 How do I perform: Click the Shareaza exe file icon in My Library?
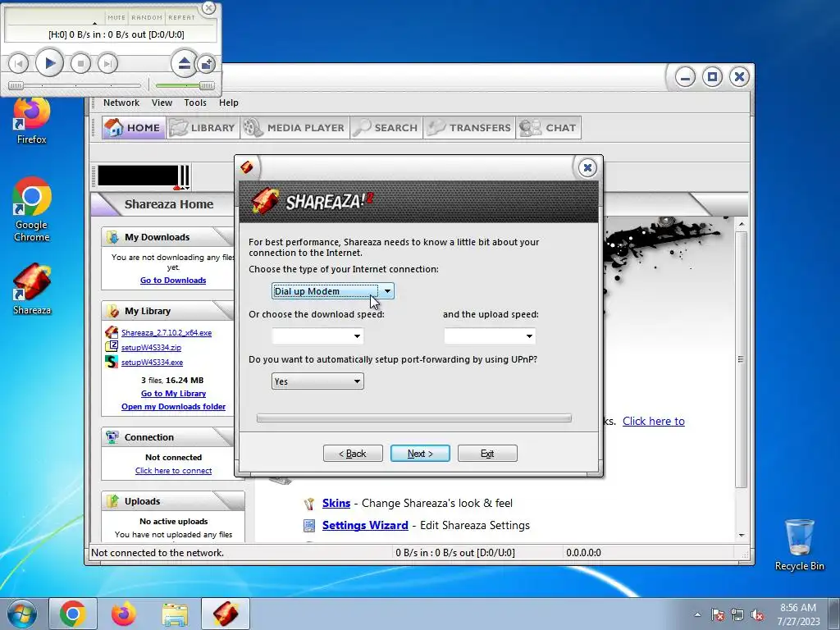[112, 332]
